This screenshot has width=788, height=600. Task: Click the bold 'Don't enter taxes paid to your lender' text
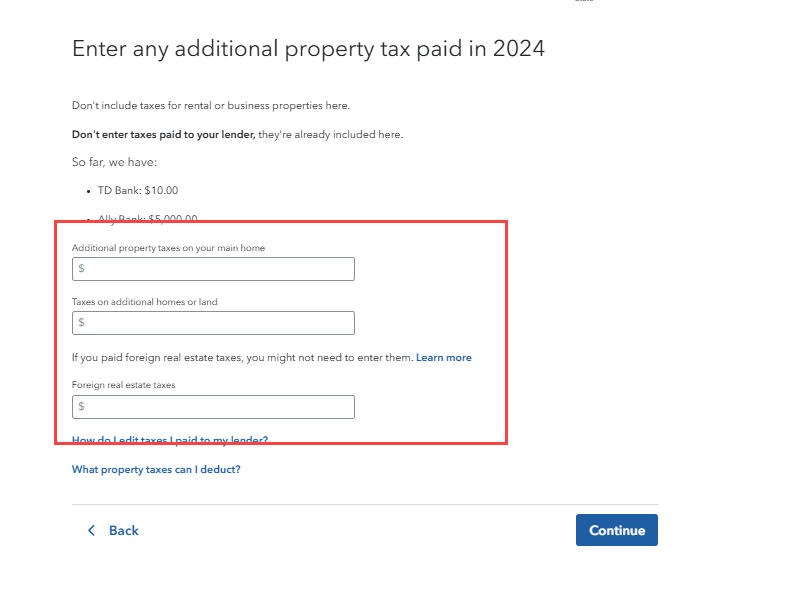click(164, 134)
